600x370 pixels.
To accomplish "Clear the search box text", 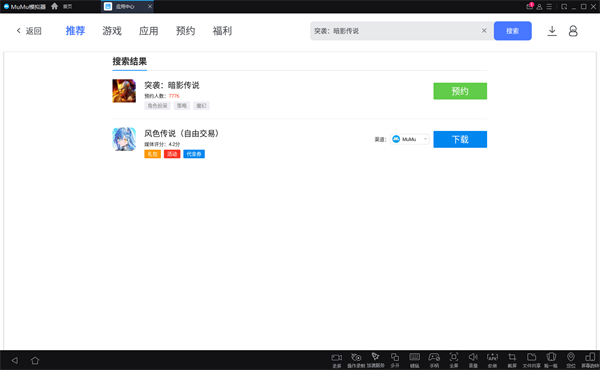I will tap(484, 31).
